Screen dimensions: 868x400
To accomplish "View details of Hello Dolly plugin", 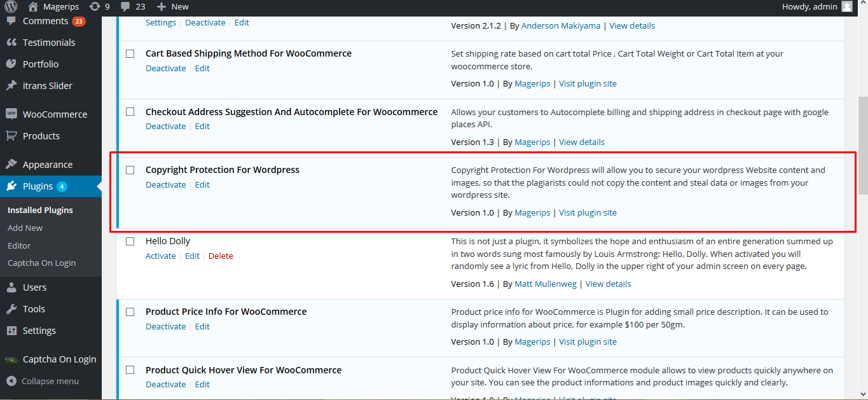I will (x=609, y=284).
